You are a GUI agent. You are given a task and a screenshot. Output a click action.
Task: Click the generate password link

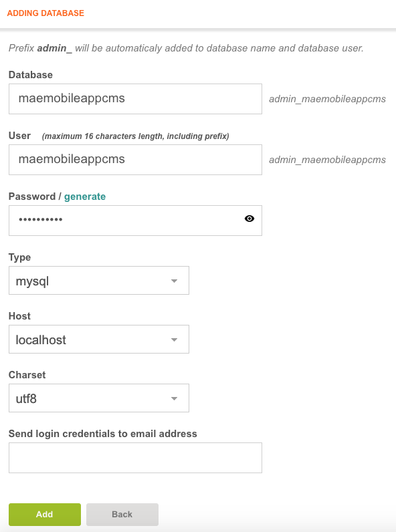(x=85, y=196)
